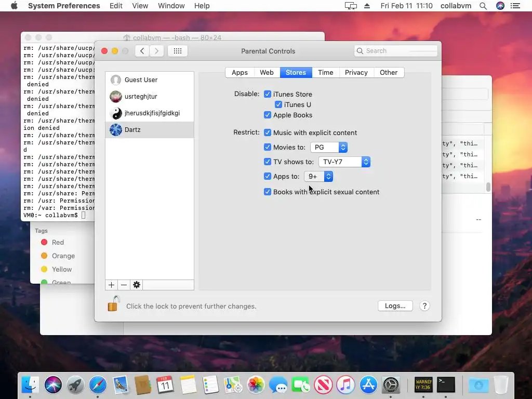Open Console warning icon in Dock
This screenshot has width=532, height=399.
point(423,385)
